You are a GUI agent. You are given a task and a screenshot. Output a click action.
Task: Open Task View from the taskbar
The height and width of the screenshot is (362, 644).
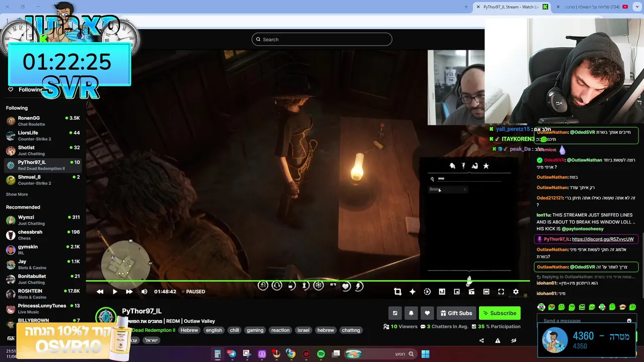(x=336, y=354)
